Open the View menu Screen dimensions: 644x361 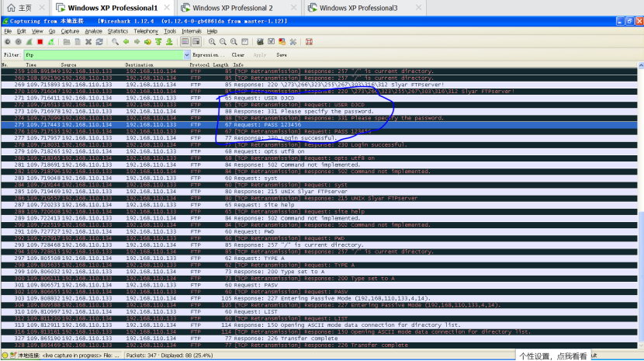[x=37, y=31]
